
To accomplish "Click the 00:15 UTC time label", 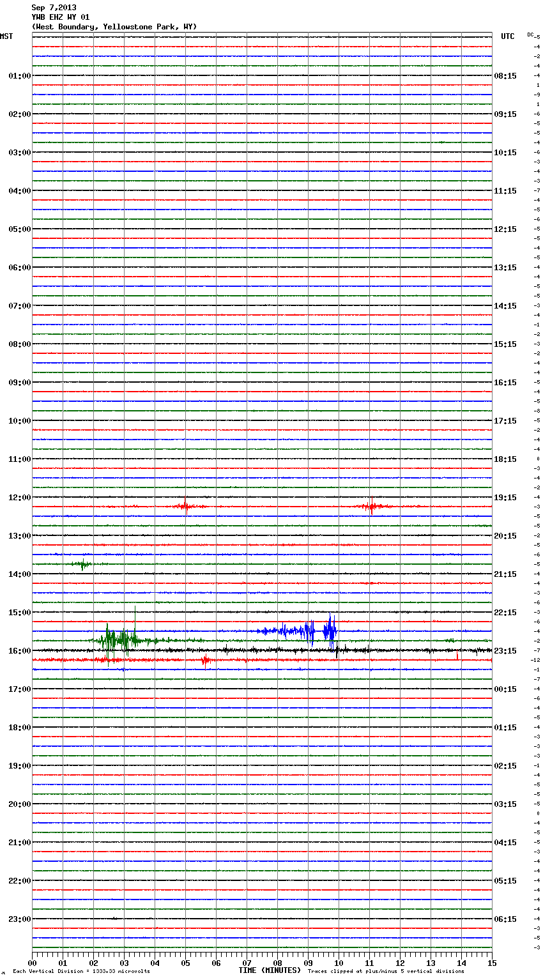I will pos(505,689).
